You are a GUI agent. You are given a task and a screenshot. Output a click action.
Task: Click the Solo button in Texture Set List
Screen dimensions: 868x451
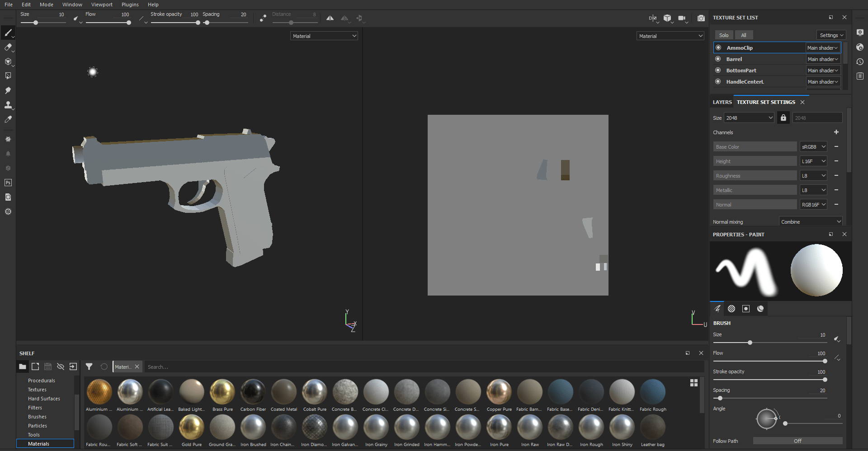tap(723, 35)
